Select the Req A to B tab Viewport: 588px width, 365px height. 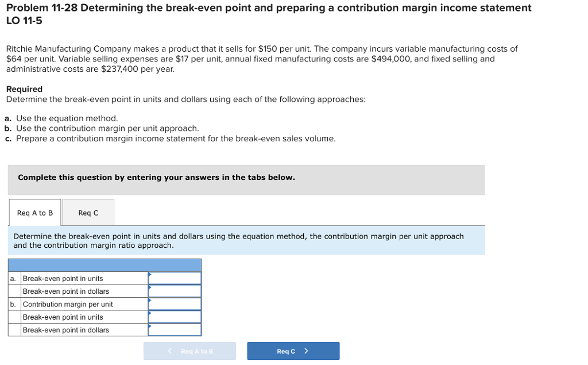coord(34,212)
